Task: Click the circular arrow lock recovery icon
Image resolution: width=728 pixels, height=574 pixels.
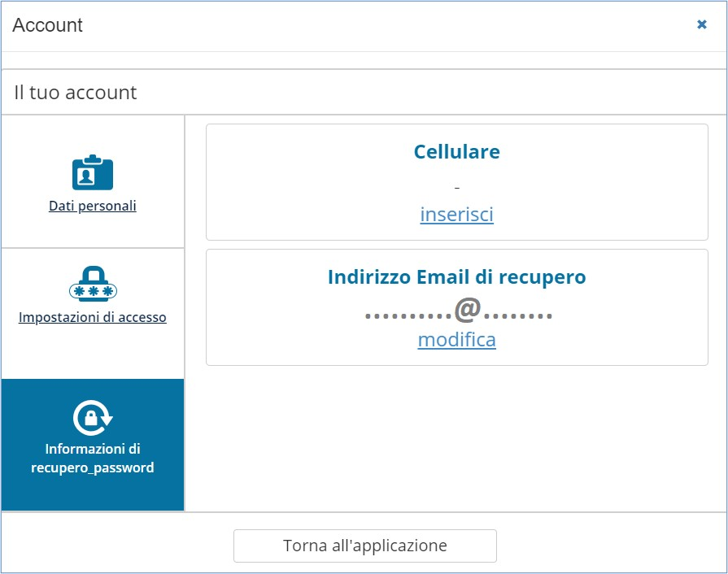Action: point(93,418)
